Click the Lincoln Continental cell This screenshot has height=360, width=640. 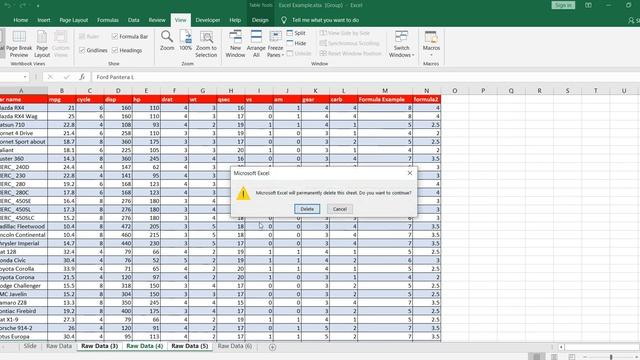[24, 235]
